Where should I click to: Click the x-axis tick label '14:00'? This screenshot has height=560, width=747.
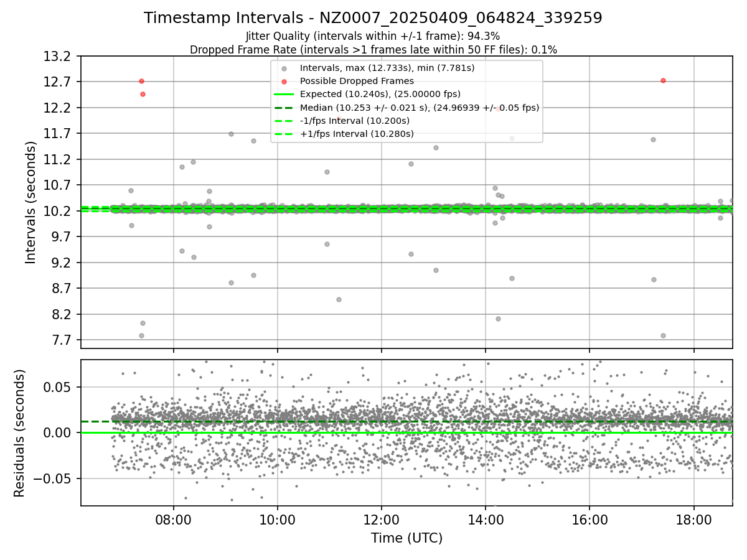pos(486,519)
